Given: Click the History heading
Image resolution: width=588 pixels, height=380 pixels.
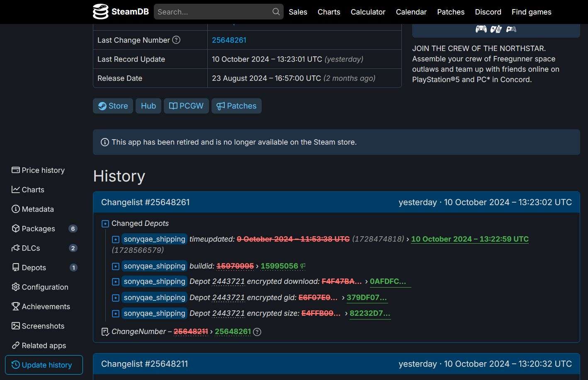Looking at the screenshot, I should pyautogui.click(x=119, y=176).
